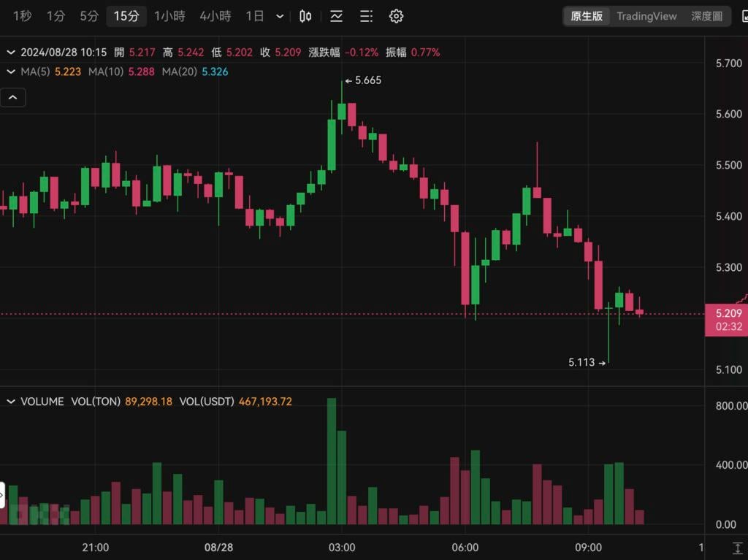This screenshot has height=560, width=748.
Task: Open the indicators line-chart icon
Action: 336,16
